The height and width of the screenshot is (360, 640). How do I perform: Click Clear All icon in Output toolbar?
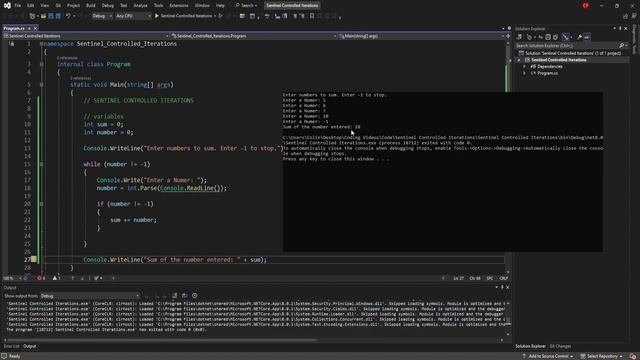pyautogui.click(x=174, y=296)
